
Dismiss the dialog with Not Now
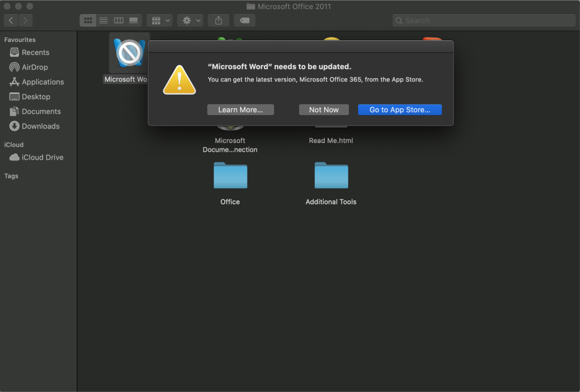323,110
